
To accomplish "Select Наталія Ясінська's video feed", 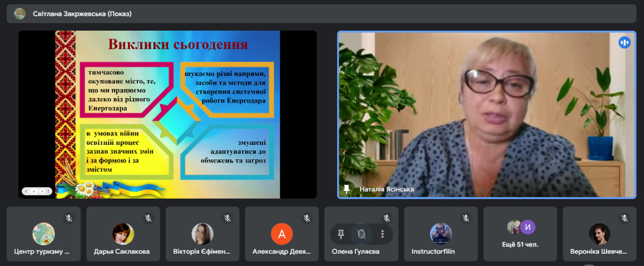I will (487, 115).
